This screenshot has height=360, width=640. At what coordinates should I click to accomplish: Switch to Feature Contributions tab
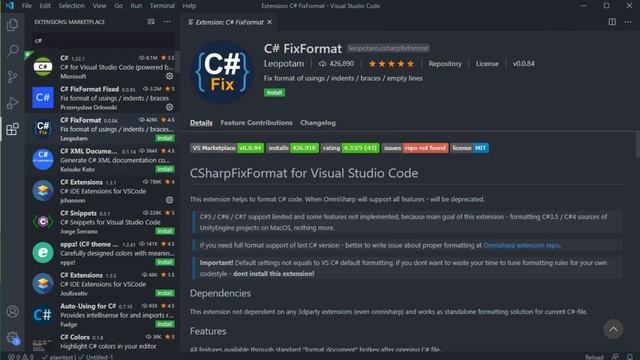(x=256, y=123)
